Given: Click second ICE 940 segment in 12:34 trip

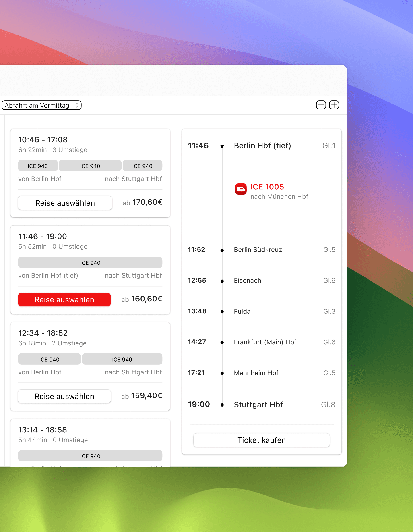Looking at the screenshot, I should point(122,359).
